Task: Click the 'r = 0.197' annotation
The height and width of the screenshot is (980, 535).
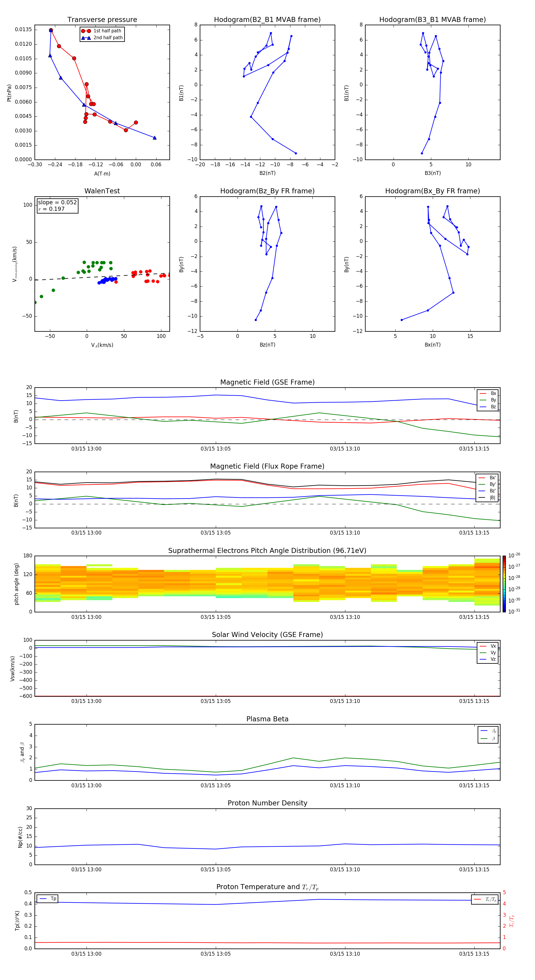Action: tap(51, 209)
